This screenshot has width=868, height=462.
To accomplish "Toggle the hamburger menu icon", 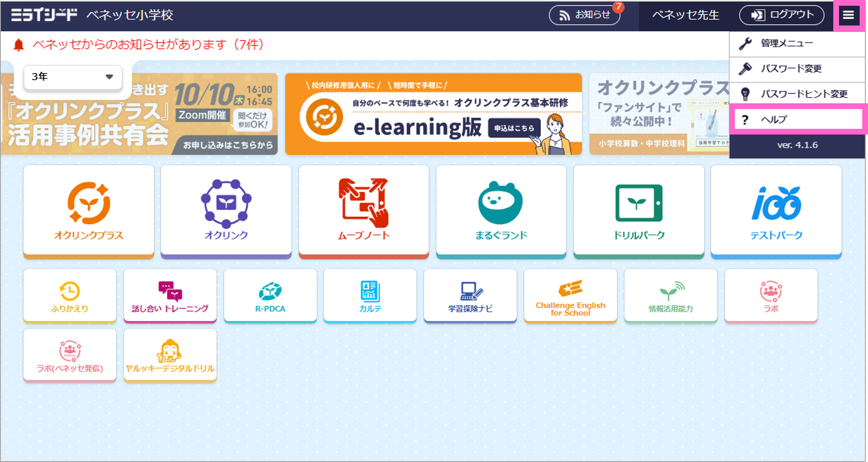I will coord(848,15).
